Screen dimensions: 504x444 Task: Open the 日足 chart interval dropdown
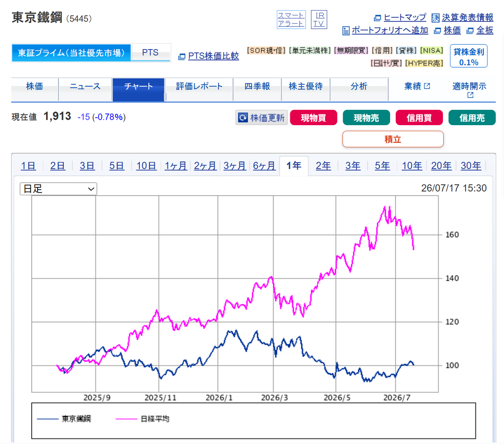(x=58, y=189)
